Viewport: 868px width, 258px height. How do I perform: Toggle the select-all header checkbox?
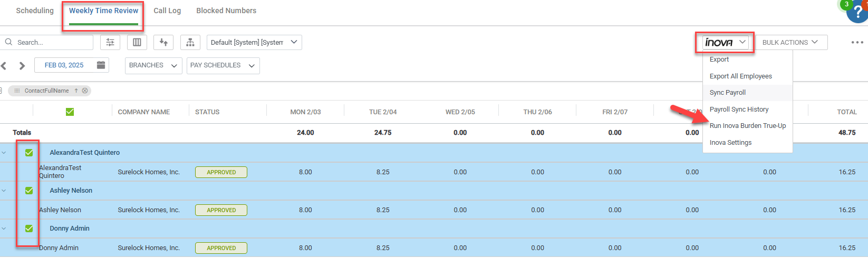(x=70, y=112)
